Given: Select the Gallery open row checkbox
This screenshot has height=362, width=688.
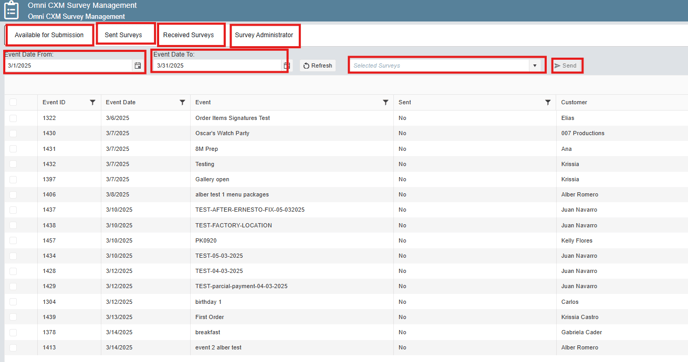Looking at the screenshot, I should (x=13, y=179).
